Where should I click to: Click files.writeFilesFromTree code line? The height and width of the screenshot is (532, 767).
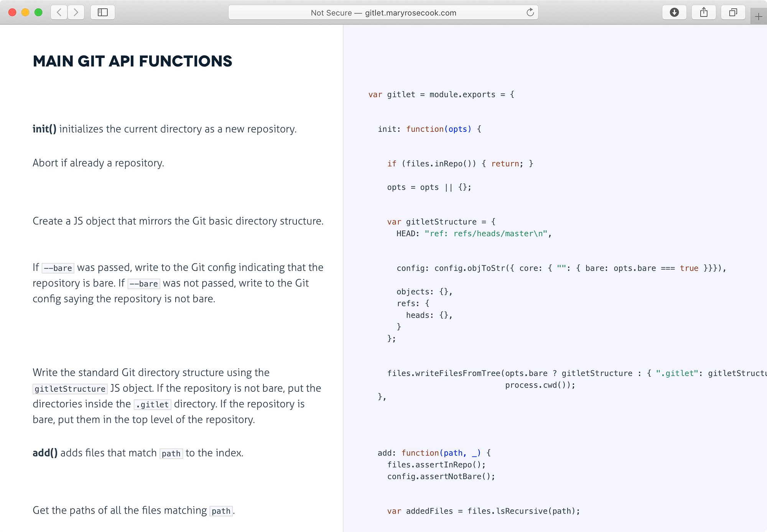577,373
